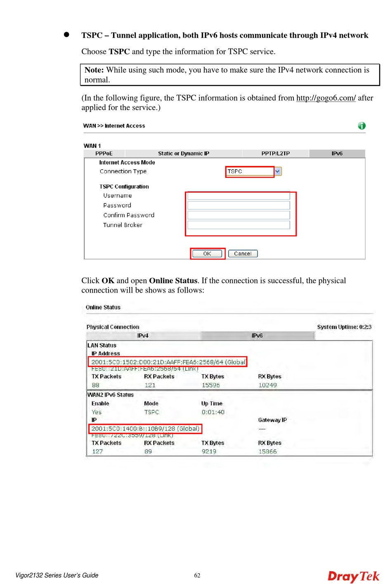This screenshot has width=392, height=584.
Task: Click WAN2 RX Bytes value 15866
Action: click(267, 452)
